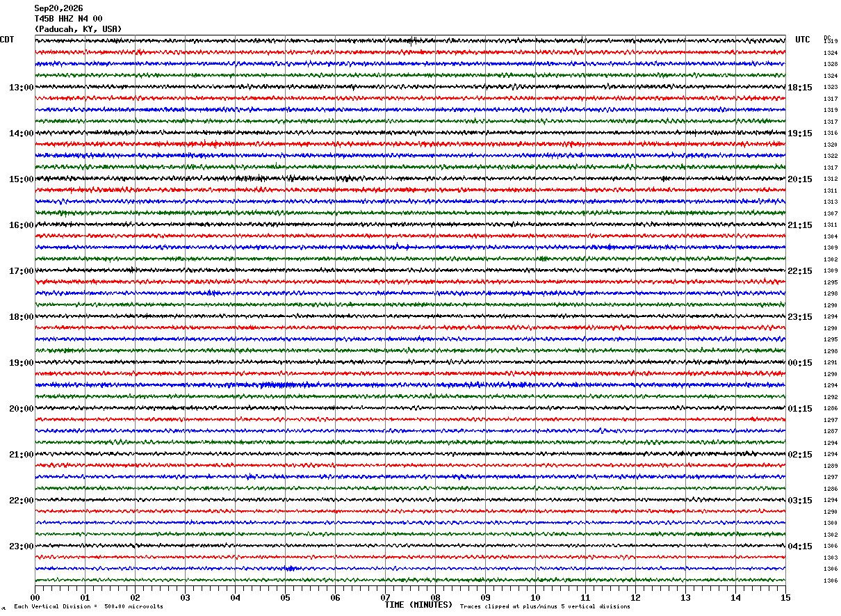841x616 pixels.
Task: Click the 04:15 UTC time label
Action: [x=800, y=546]
